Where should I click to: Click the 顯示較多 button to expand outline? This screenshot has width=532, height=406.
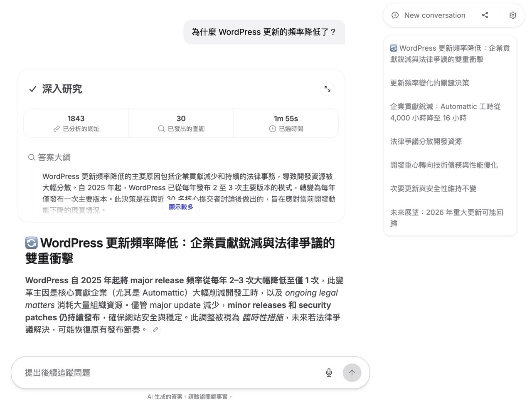pyautogui.click(x=181, y=207)
